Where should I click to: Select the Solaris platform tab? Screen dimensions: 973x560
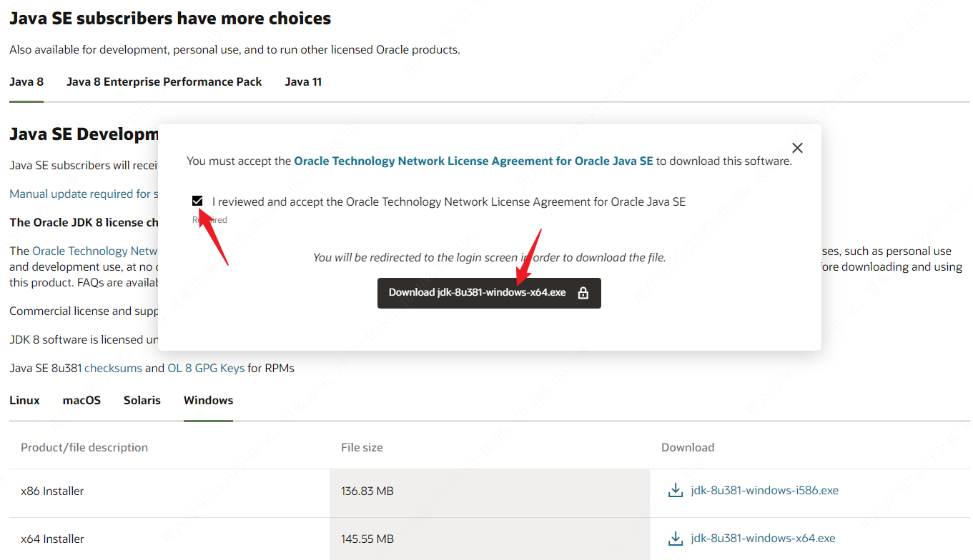[142, 401]
